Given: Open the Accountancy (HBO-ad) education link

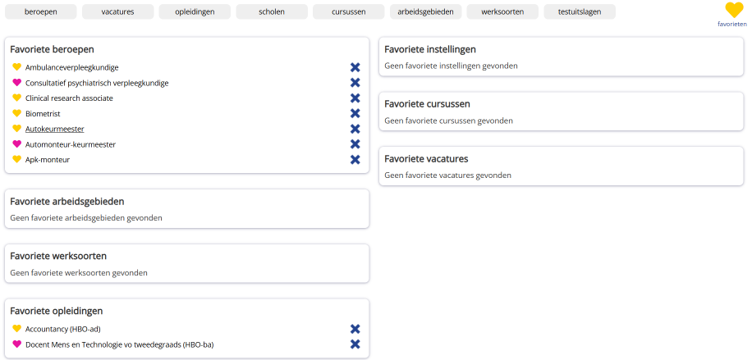Looking at the screenshot, I should (63, 329).
